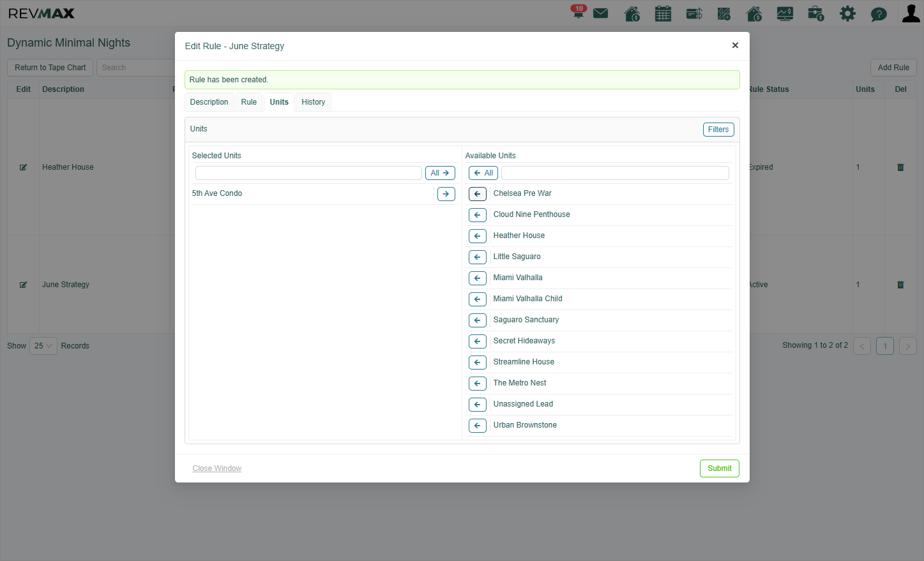Screen dimensions: 924x561
Task: Open the Show 25 records dropdown
Action: point(43,346)
